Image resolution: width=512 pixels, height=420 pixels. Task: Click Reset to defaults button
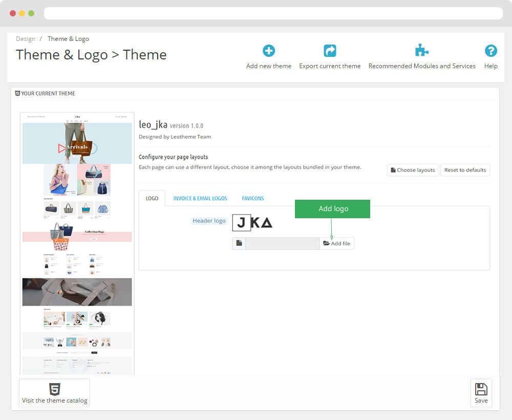(x=465, y=170)
